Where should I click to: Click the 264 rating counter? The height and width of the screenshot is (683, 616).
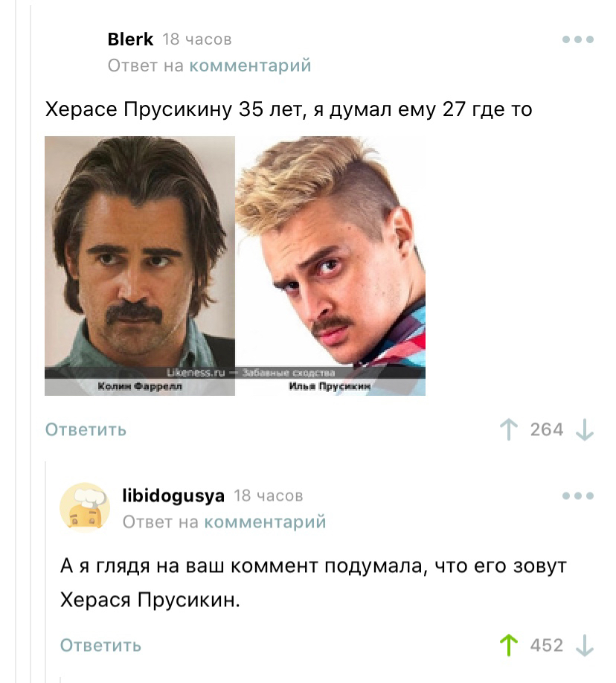pos(547,429)
